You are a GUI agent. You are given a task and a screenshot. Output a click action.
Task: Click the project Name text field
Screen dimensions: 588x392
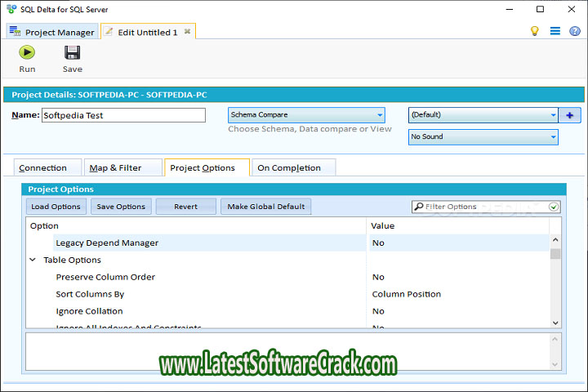[x=122, y=115]
